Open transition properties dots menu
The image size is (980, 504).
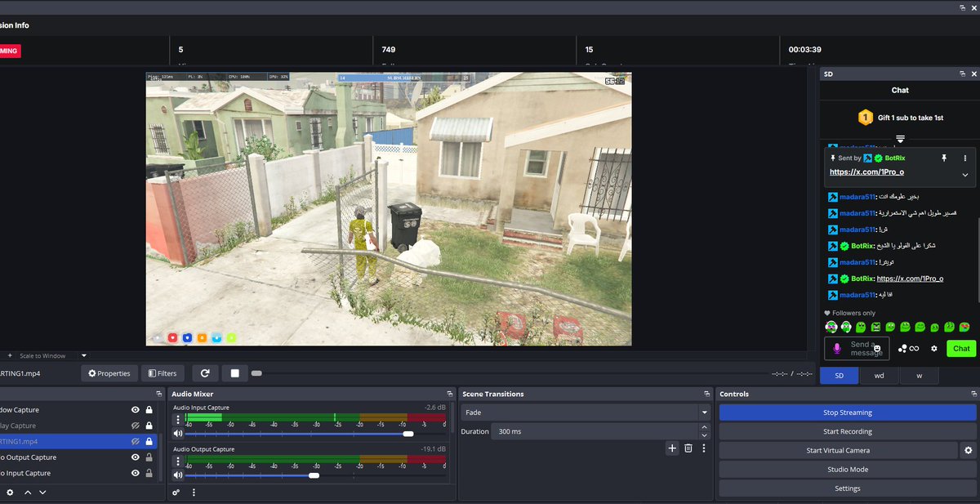[x=703, y=448]
